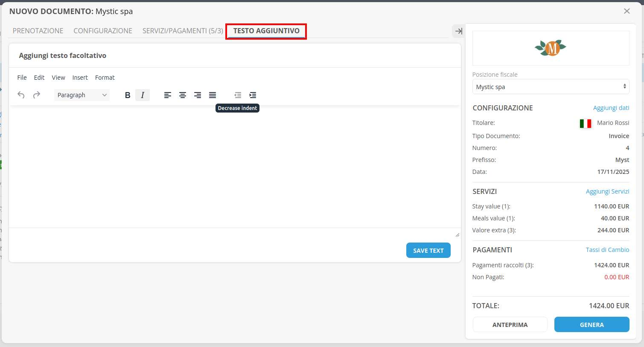Viewport: 644px width, 347px height.
Task: Click inside the optional text editor area
Action: click(235, 166)
